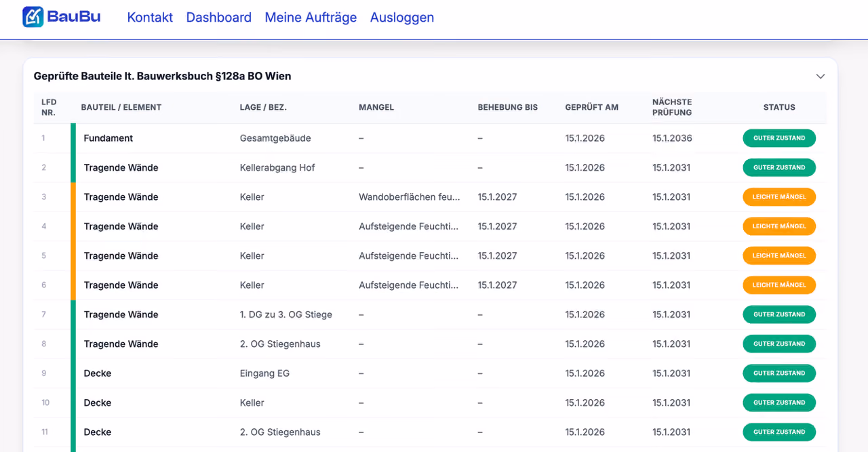Viewport: 868px width, 452px height.
Task: Click Leichte Mängel badge in row 5
Action: [779, 255]
